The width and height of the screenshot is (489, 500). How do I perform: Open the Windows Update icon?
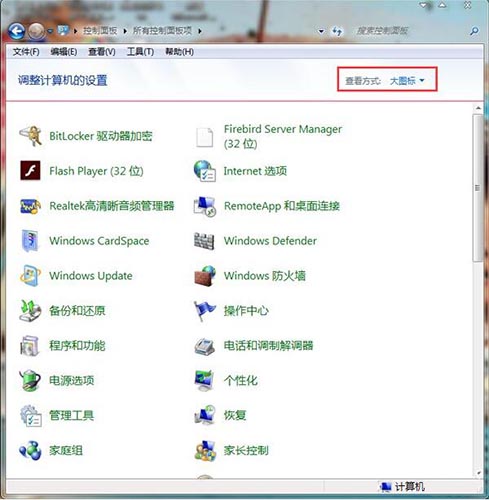[30, 276]
